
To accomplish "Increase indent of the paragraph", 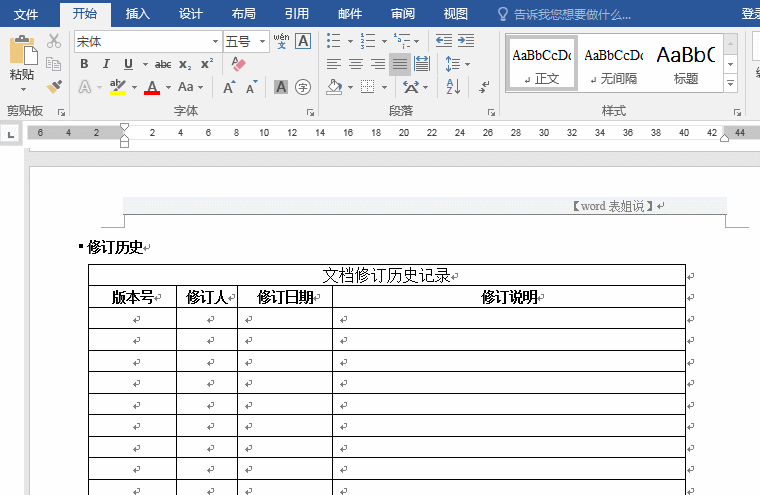I will (468, 41).
